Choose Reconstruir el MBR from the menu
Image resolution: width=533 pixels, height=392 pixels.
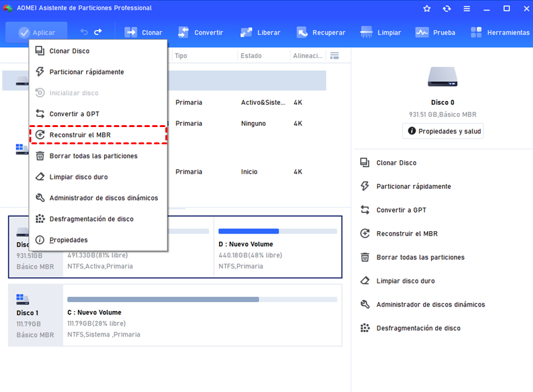point(80,135)
